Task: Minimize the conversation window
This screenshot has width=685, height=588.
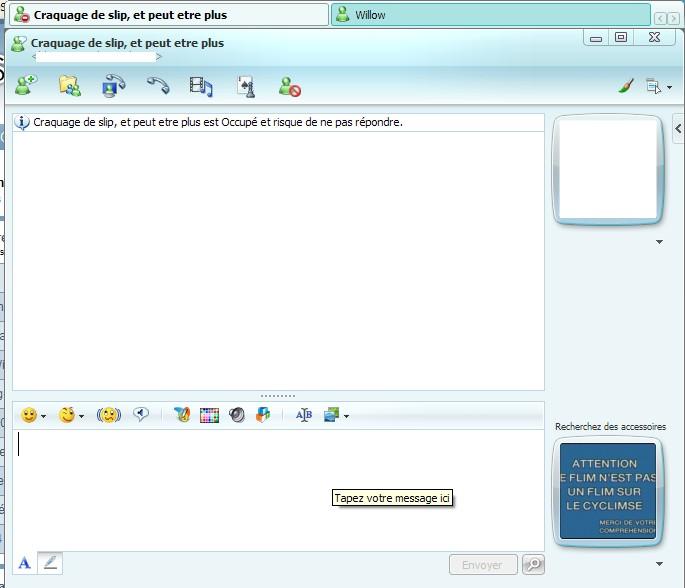Action: pos(596,38)
